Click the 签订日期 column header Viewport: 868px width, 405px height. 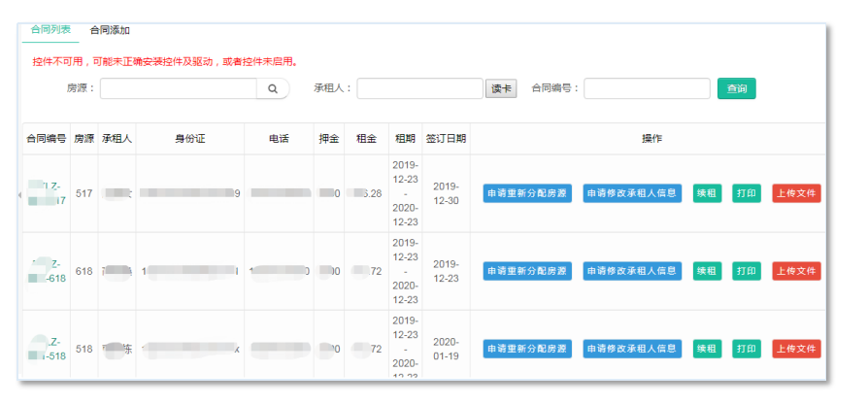click(x=446, y=139)
